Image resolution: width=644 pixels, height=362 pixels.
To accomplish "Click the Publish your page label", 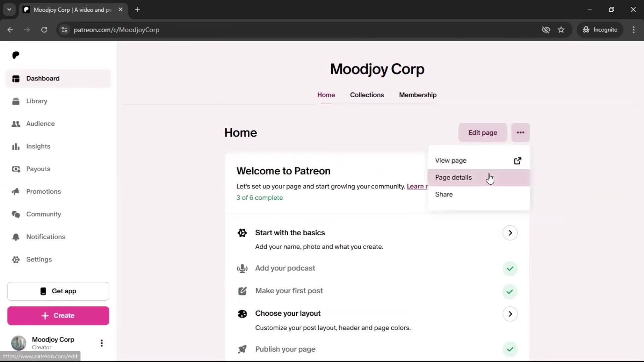I will click(285, 349).
